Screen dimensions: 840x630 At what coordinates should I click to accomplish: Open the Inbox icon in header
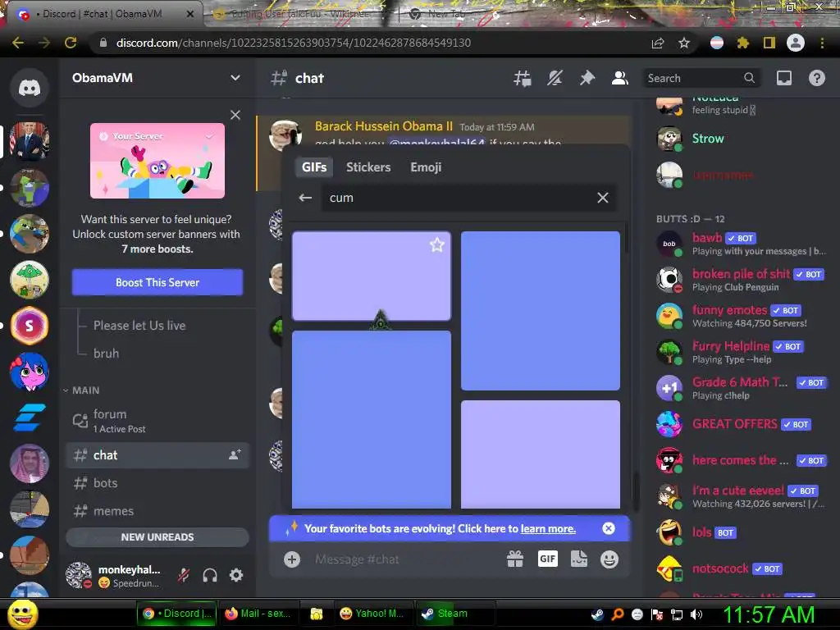(x=783, y=78)
